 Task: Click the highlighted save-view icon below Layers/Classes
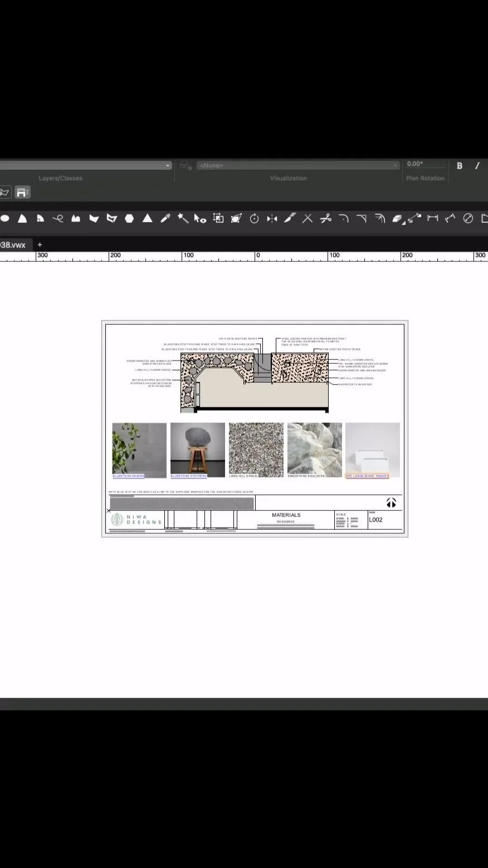[22, 192]
